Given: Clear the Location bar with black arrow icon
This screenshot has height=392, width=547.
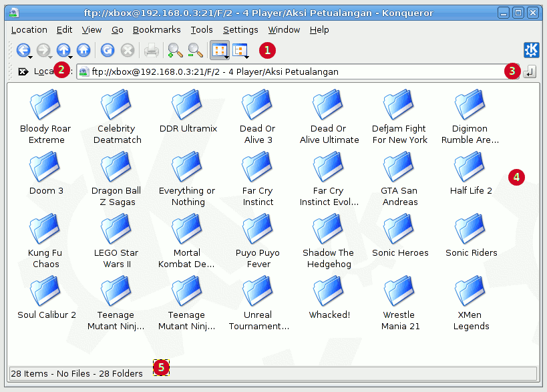Looking at the screenshot, I should 23,72.
